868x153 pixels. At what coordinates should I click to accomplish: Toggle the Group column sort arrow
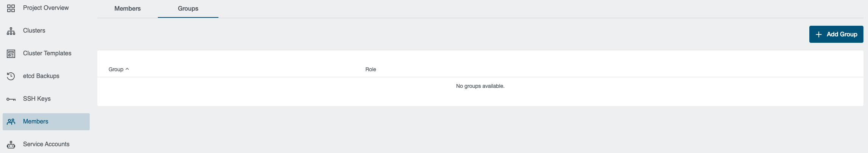pyautogui.click(x=127, y=69)
